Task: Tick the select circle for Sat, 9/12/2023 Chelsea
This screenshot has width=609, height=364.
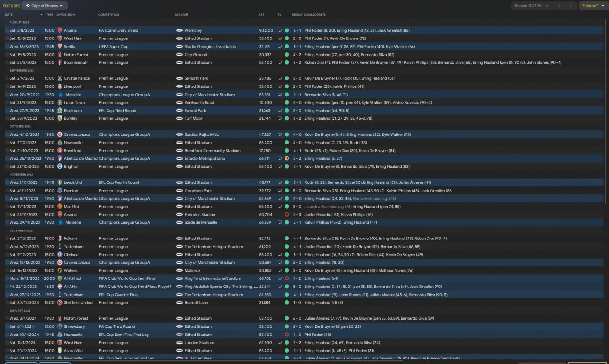Action: [x=7, y=255]
